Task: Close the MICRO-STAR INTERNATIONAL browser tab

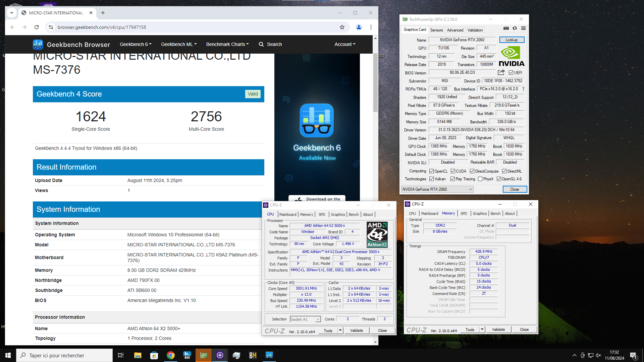Action: (91, 13)
